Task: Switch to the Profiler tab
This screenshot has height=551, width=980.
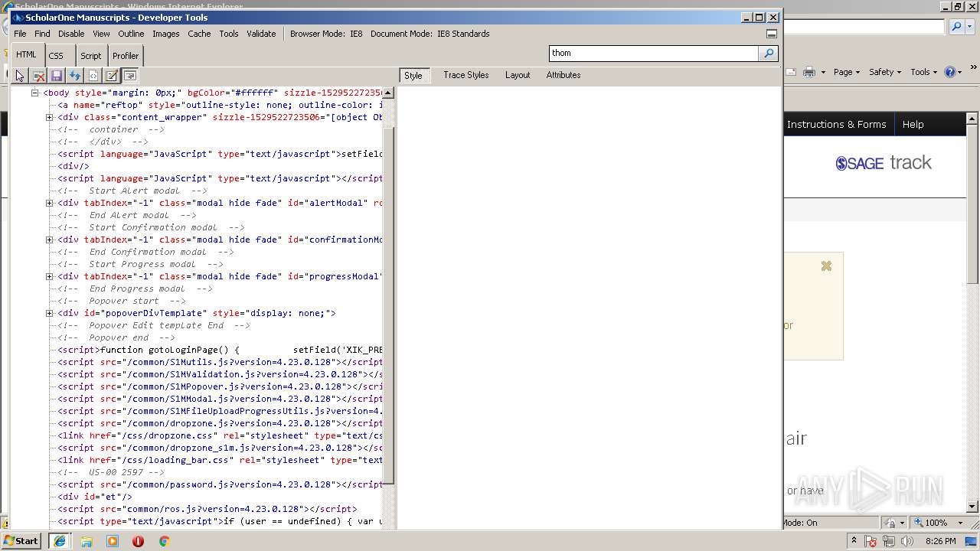Action: pyautogui.click(x=126, y=56)
